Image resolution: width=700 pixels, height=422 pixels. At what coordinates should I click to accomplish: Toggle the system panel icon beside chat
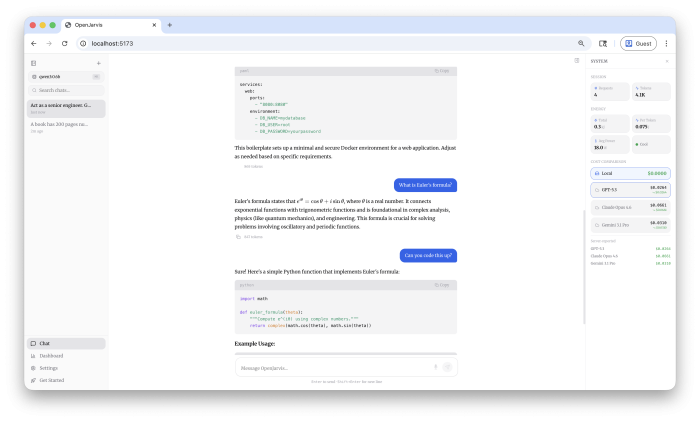[576, 61]
